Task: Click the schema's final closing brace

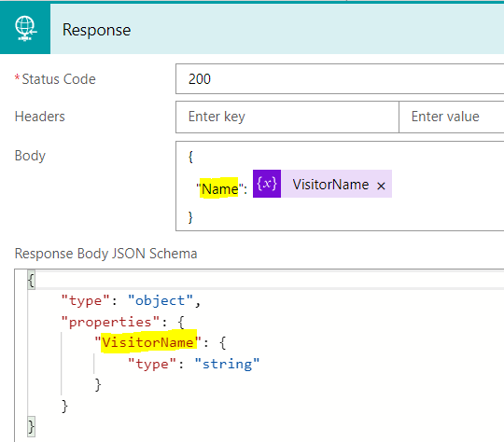Action: (31, 427)
